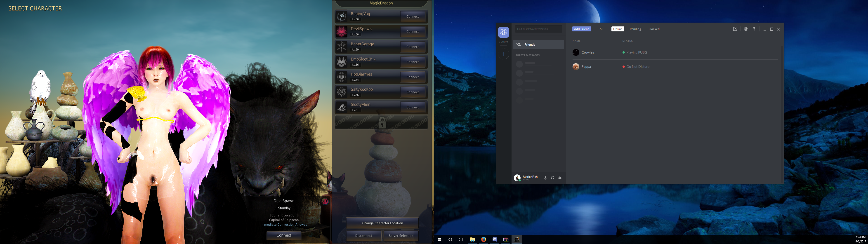Open Crowley's friend entry
This screenshot has height=244, width=868.
[x=588, y=52]
